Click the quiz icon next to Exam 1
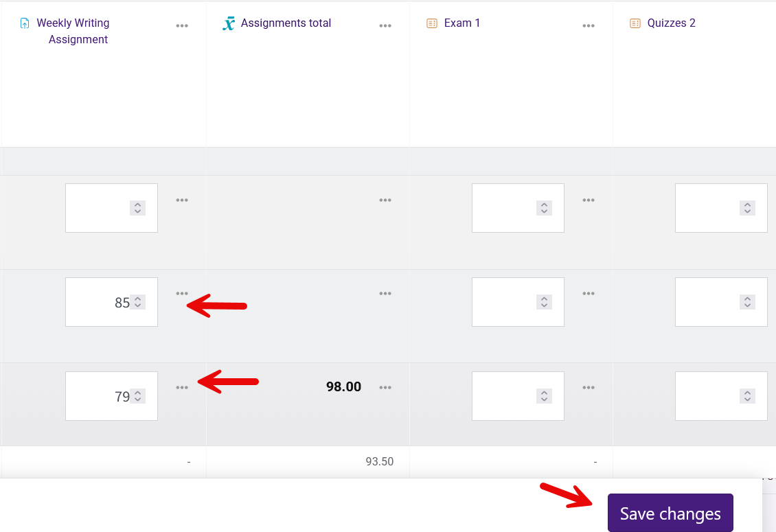This screenshot has width=776, height=532. click(x=431, y=23)
